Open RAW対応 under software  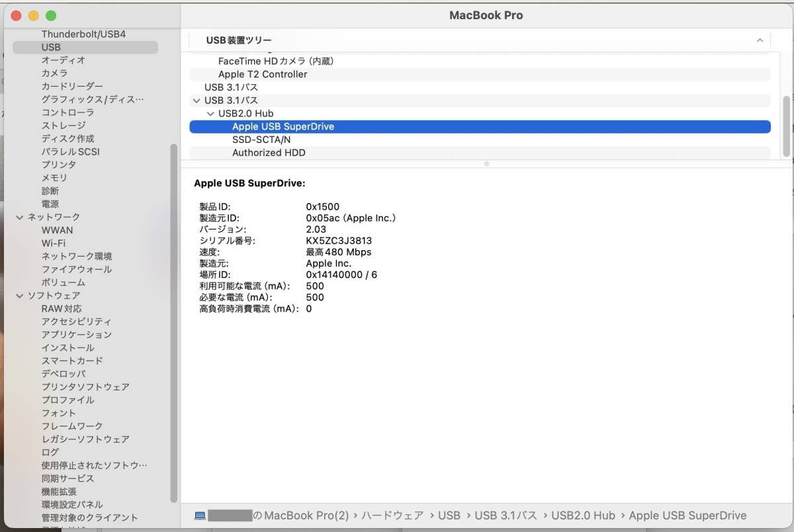coord(62,308)
